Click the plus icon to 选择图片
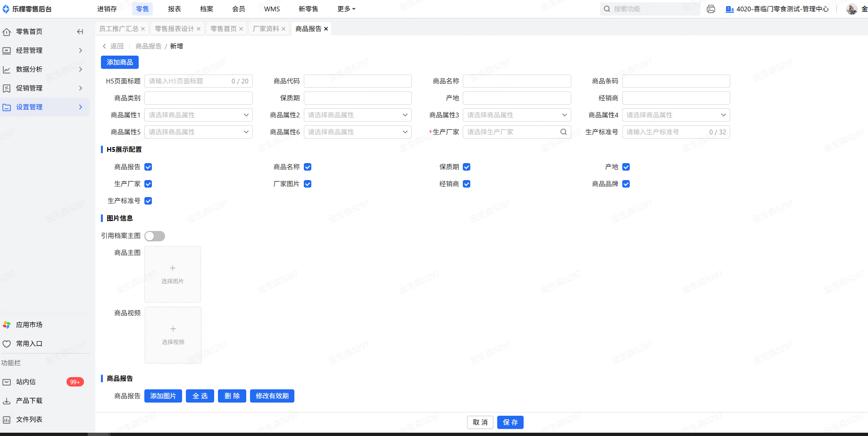Image resolution: width=868 pixels, height=436 pixels. tap(173, 268)
